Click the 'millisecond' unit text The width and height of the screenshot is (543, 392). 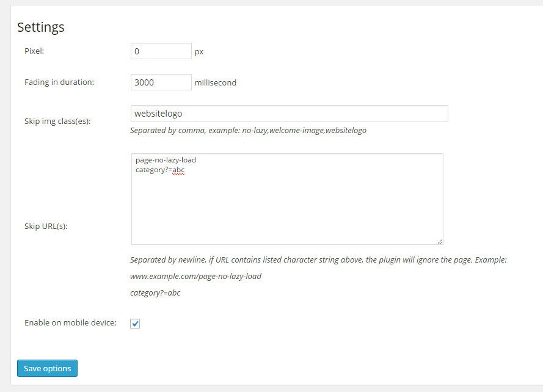(216, 83)
